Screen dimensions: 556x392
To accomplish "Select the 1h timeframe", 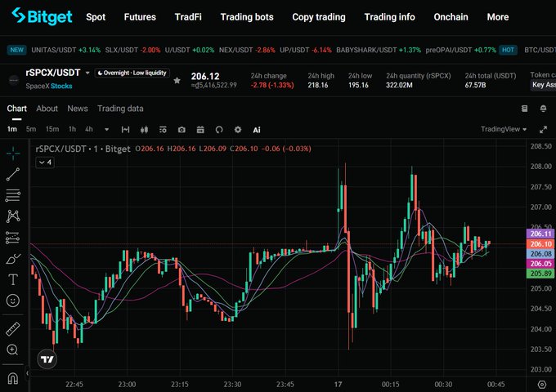I will coord(72,129).
